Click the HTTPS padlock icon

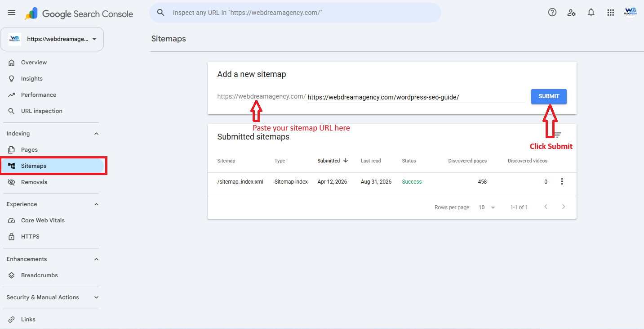click(12, 237)
